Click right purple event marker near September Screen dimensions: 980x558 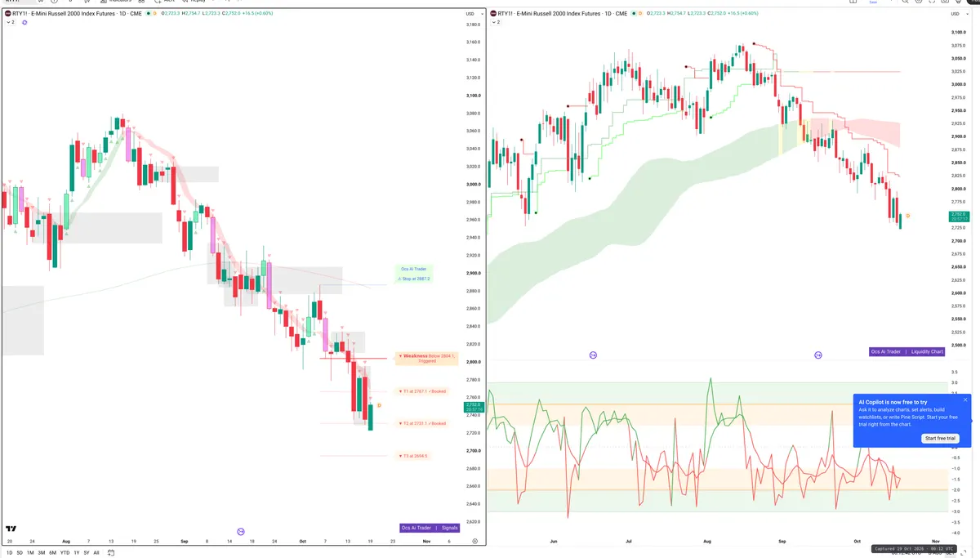point(818,355)
